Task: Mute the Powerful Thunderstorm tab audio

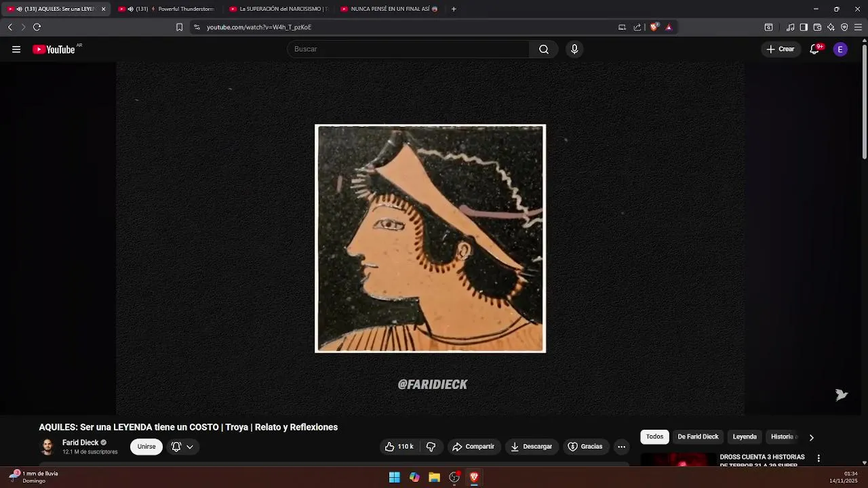Action: 130,9
